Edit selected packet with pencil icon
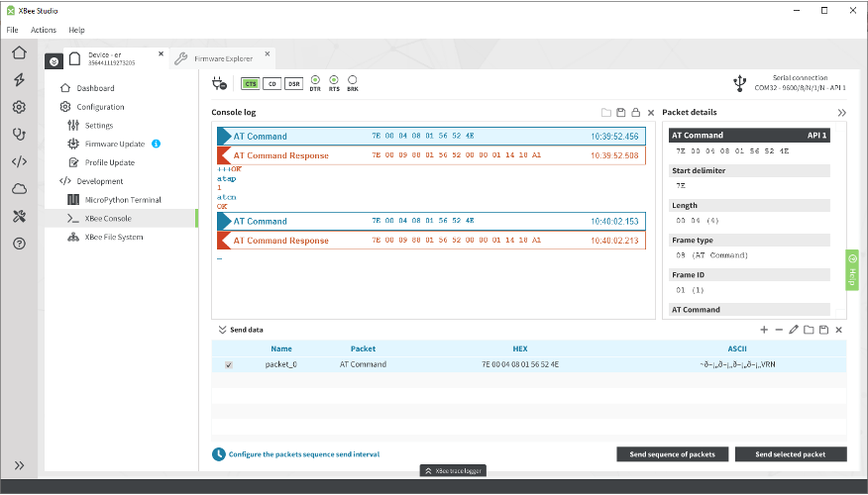Image resolution: width=868 pixels, height=495 pixels. tap(794, 330)
